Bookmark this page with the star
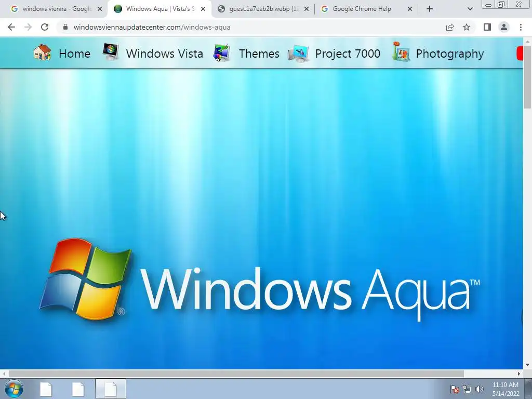This screenshot has width=532, height=399. tap(467, 27)
